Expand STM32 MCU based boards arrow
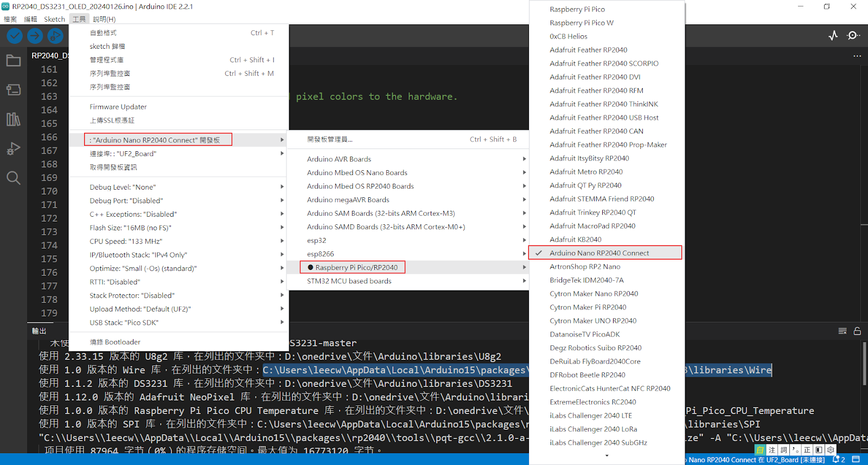 click(524, 281)
